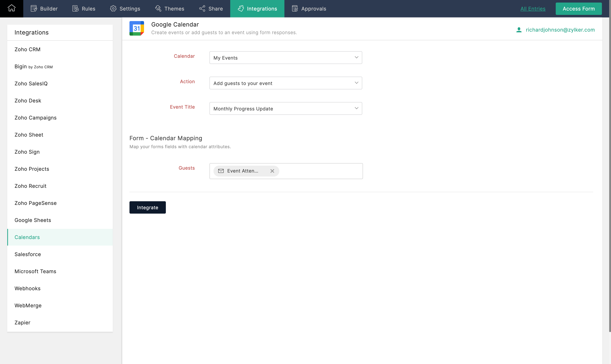
Task: Select Google Sheets from integrations list
Action: (x=33, y=220)
